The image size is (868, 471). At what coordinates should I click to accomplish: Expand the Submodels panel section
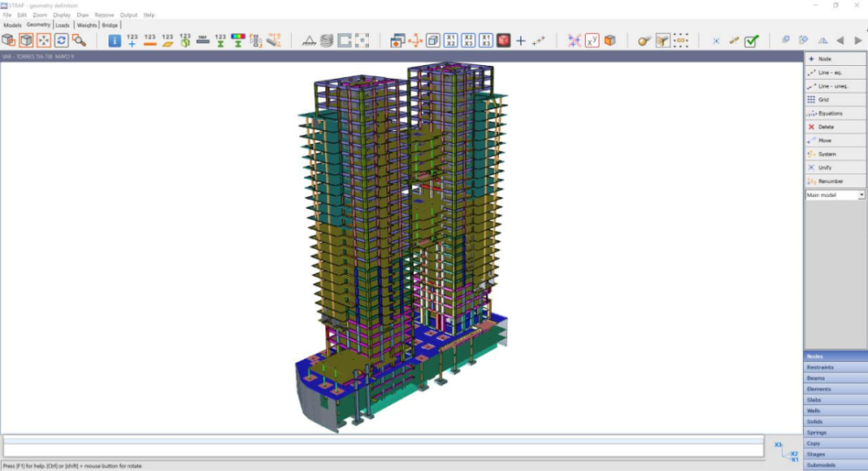835,465
